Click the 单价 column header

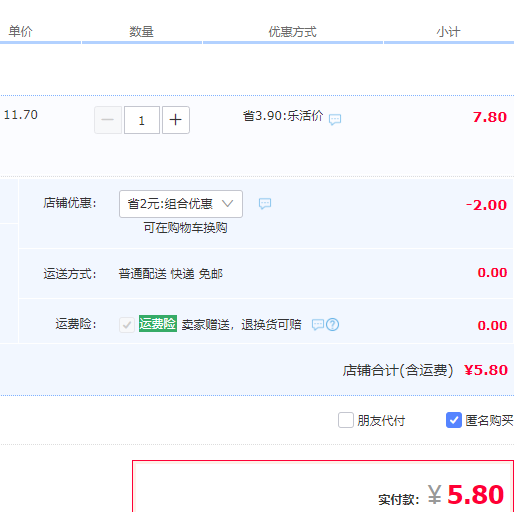pyautogui.click(x=20, y=31)
